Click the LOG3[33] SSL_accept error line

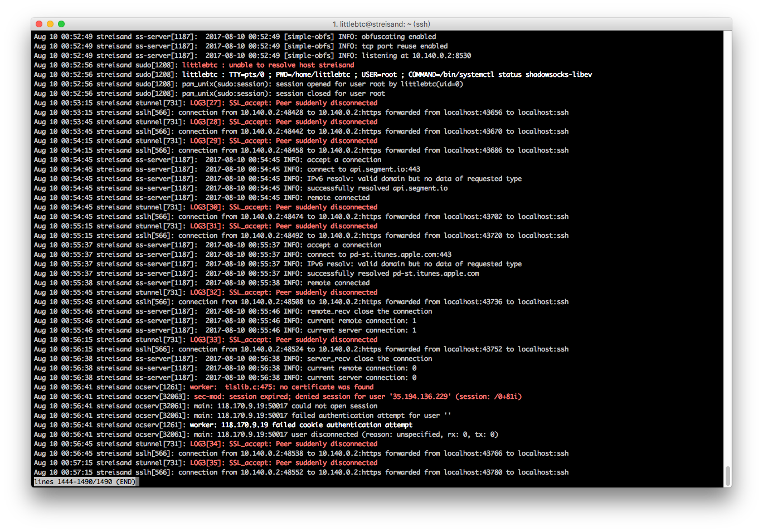point(206,340)
